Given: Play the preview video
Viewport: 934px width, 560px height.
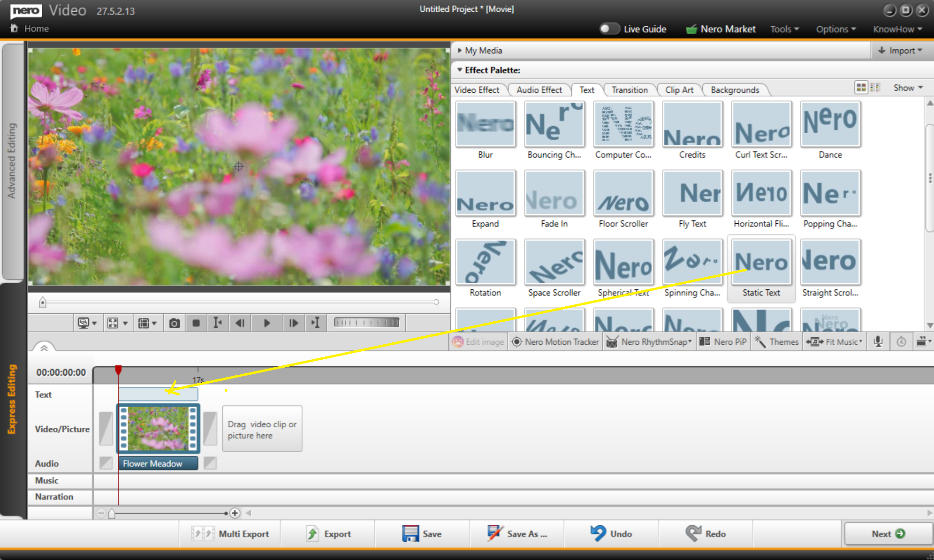Looking at the screenshot, I should [x=266, y=323].
